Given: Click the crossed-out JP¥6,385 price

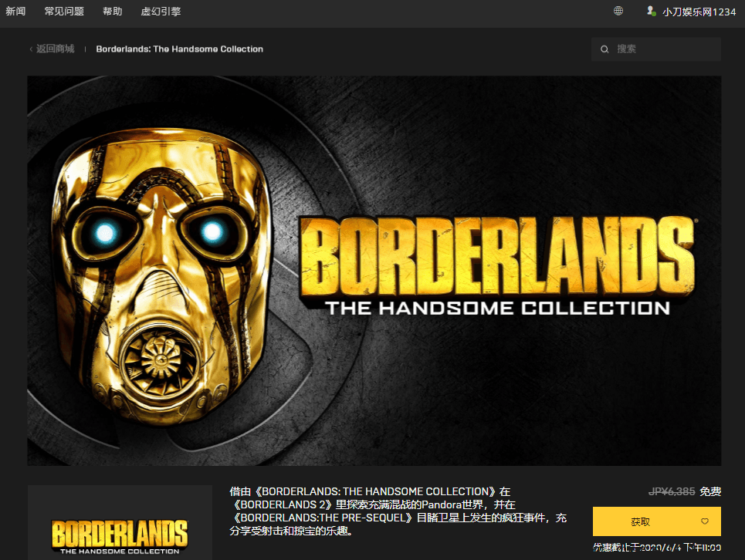Looking at the screenshot, I should click(x=672, y=491).
